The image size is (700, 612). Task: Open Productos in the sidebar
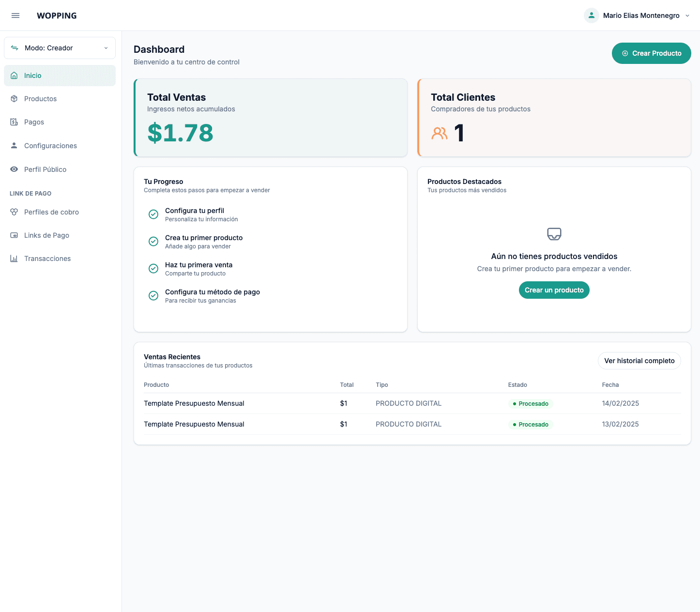pos(60,99)
